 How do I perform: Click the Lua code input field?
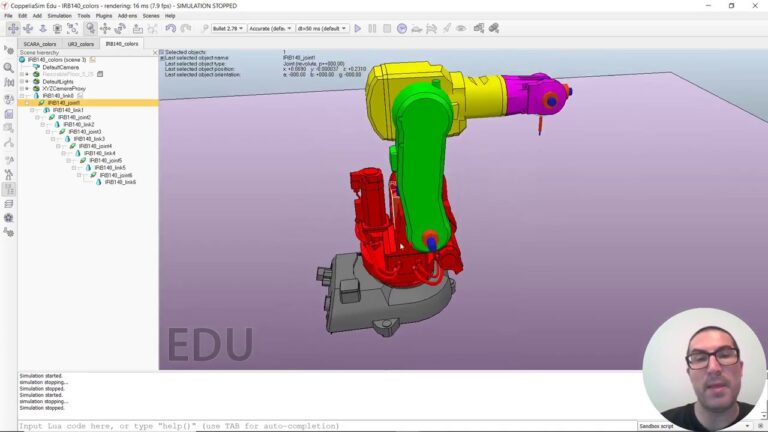[327, 426]
